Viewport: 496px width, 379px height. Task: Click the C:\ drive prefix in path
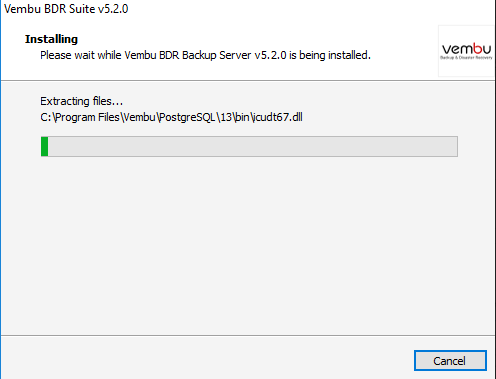[x=47, y=117]
